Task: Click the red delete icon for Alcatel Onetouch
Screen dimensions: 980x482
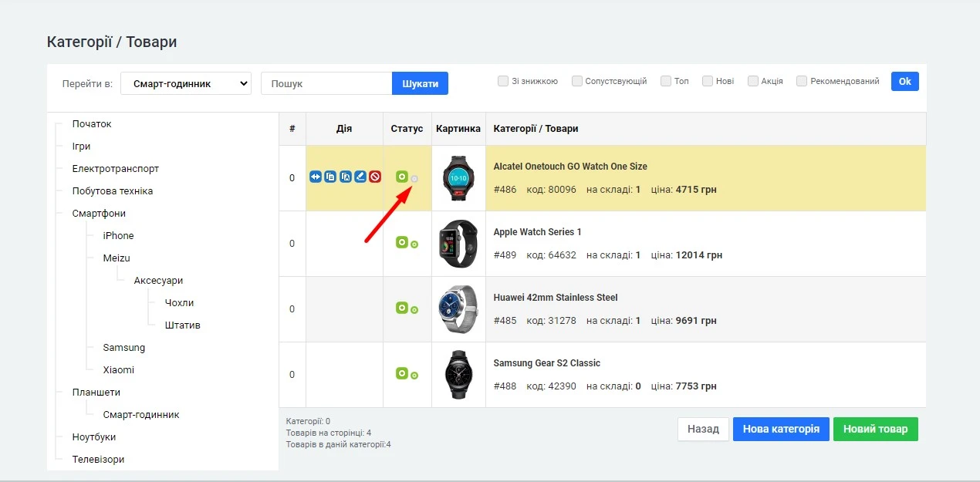Action: pyautogui.click(x=374, y=177)
